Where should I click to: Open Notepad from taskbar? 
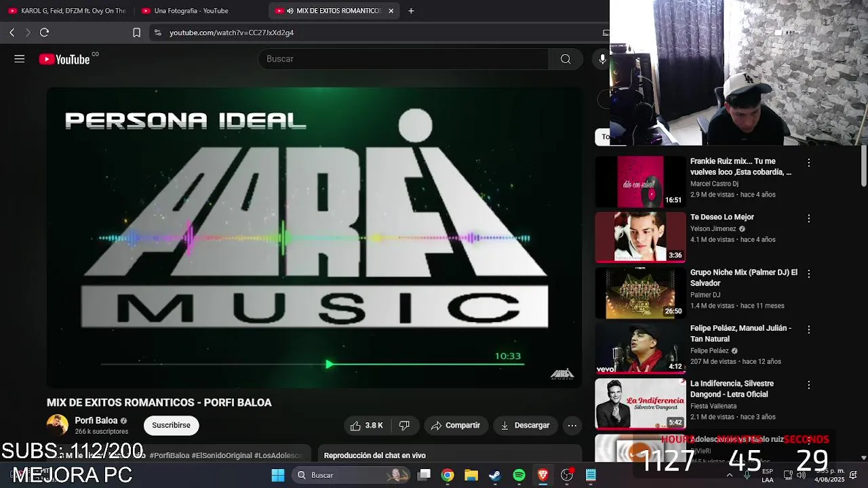click(x=591, y=475)
